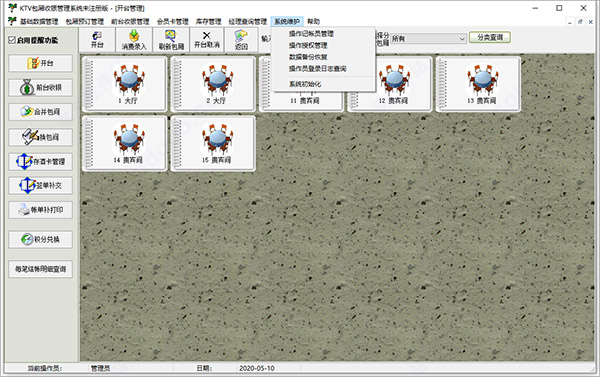Viewport: 600px width, 377px height.
Task: Click 系统初始化 in the dropdown menu
Action: pyautogui.click(x=305, y=84)
